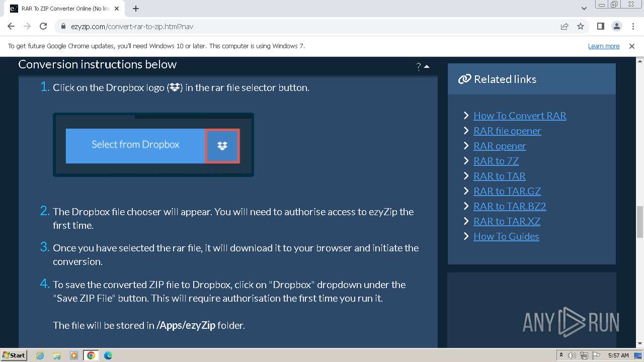Image resolution: width=644 pixels, height=362 pixels.
Task: Open Windows Explorer folder from taskbar
Action: point(57,355)
